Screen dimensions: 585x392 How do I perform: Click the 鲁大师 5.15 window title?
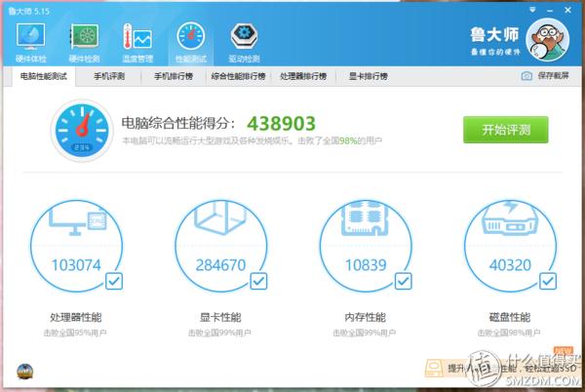[x=28, y=11]
